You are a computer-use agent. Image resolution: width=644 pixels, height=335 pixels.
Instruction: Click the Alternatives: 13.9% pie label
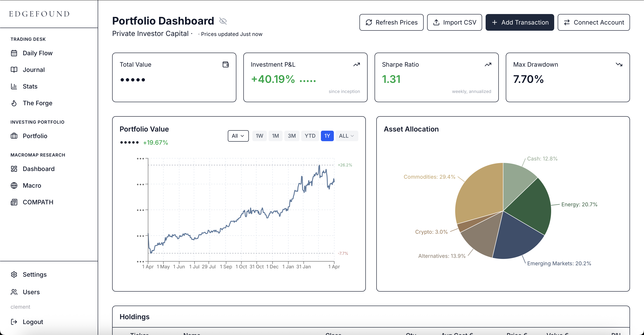[x=442, y=256]
